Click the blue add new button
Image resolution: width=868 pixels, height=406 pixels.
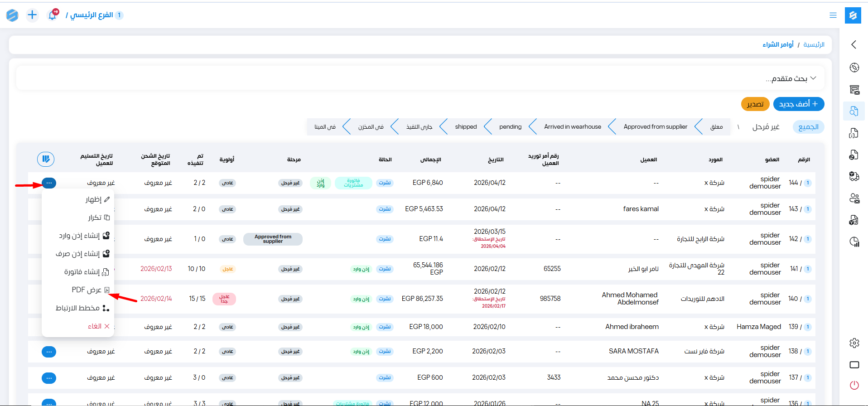(x=798, y=104)
